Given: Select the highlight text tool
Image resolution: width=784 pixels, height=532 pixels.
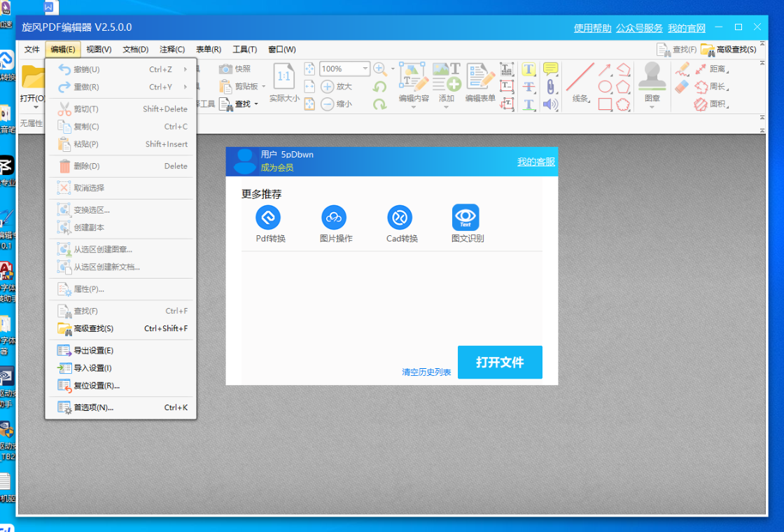Looking at the screenshot, I should 528,69.
